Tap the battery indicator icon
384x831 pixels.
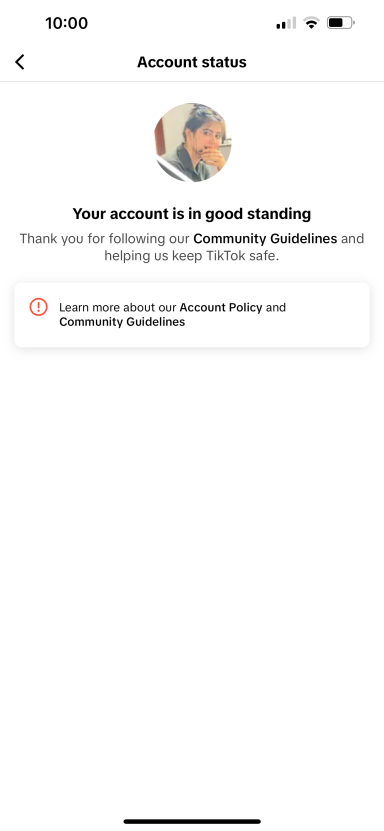[x=341, y=23]
